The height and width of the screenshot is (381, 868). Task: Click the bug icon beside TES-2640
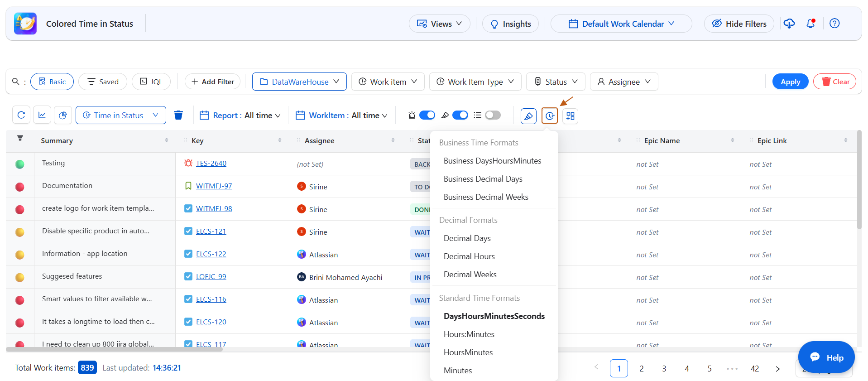pos(188,163)
